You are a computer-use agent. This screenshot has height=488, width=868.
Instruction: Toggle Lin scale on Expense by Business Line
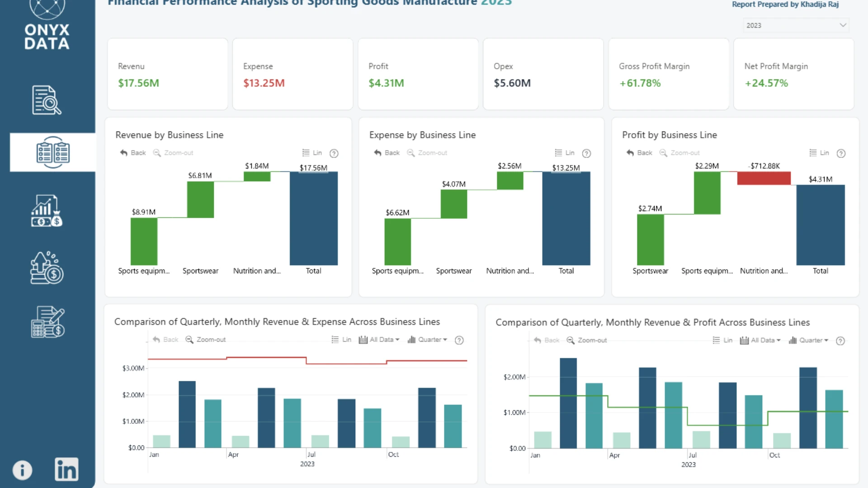[x=565, y=153]
